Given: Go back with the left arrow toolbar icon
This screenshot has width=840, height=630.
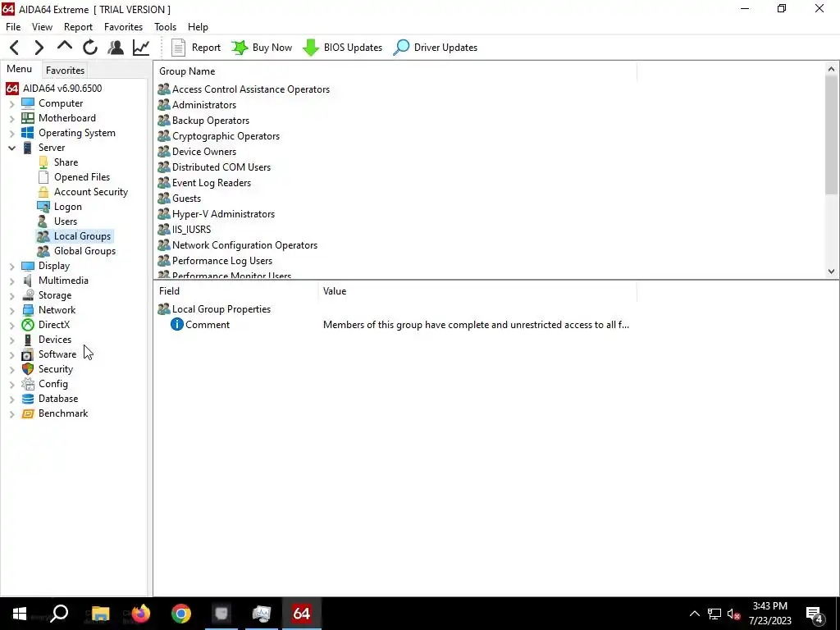Looking at the screenshot, I should 15,48.
